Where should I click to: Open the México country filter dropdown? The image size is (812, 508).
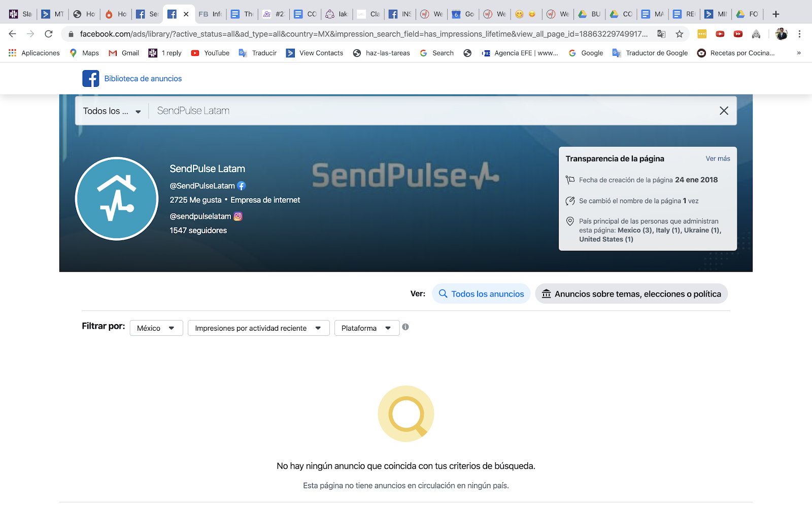pyautogui.click(x=156, y=328)
